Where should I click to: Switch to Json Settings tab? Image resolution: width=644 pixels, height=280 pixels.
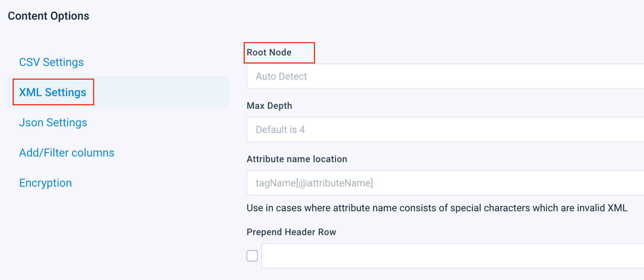pyautogui.click(x=53, y=122)
